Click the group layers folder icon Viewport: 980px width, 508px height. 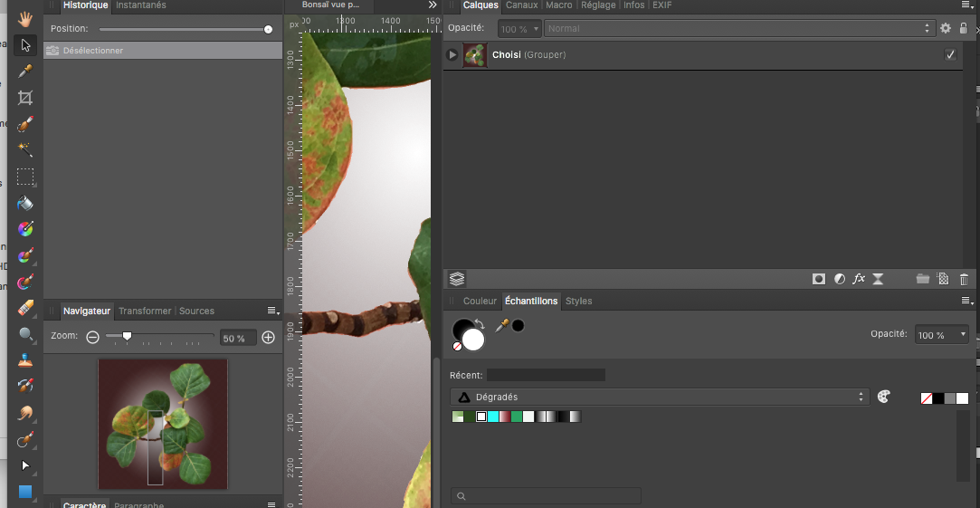coord(922,279)
